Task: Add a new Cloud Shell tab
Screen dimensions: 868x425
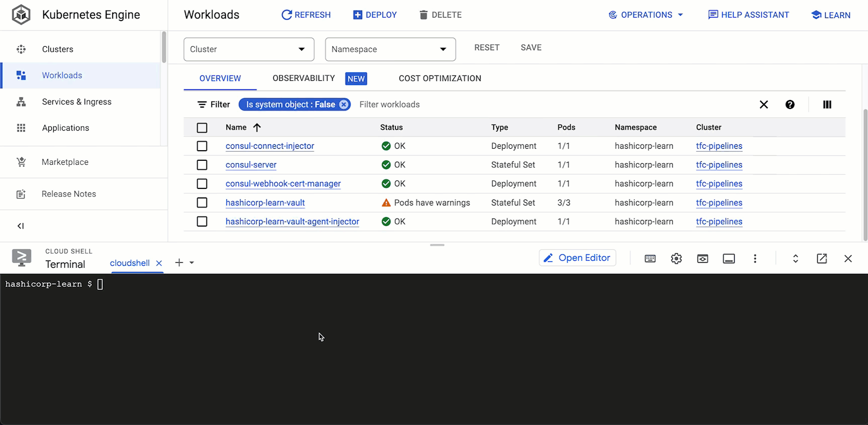Action: [x=179, y=263]
